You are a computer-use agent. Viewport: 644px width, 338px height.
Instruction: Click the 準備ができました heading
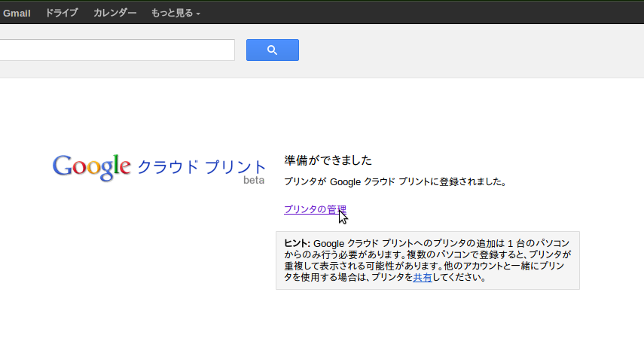point(328,160)
